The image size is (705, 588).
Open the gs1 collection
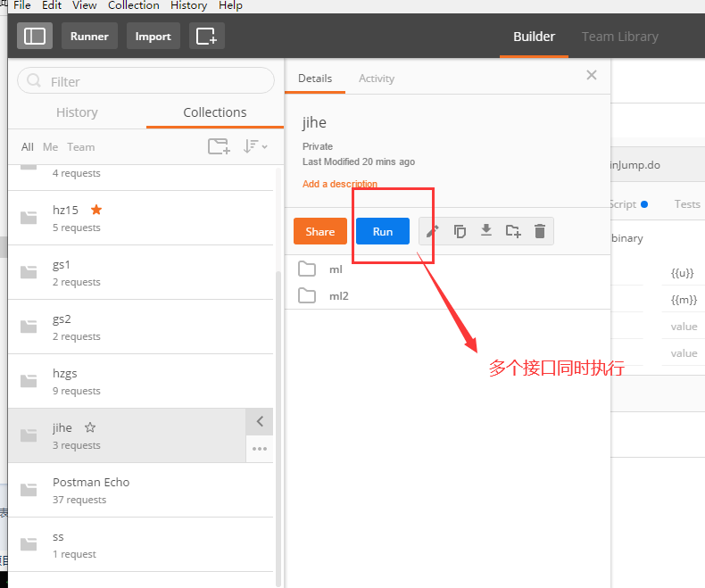click(x=141, y=272)
